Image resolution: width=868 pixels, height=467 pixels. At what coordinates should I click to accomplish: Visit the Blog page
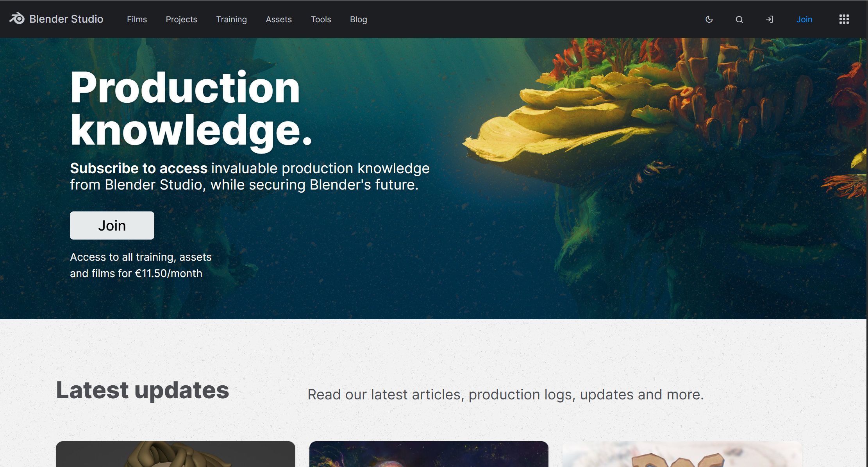358,19
